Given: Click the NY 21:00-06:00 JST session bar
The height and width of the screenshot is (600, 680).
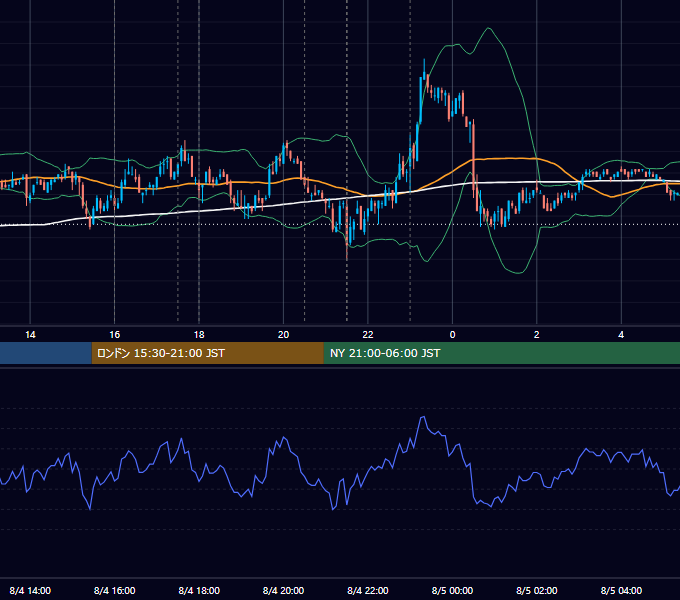Looking at the screenshot, I should click(502, 353).
